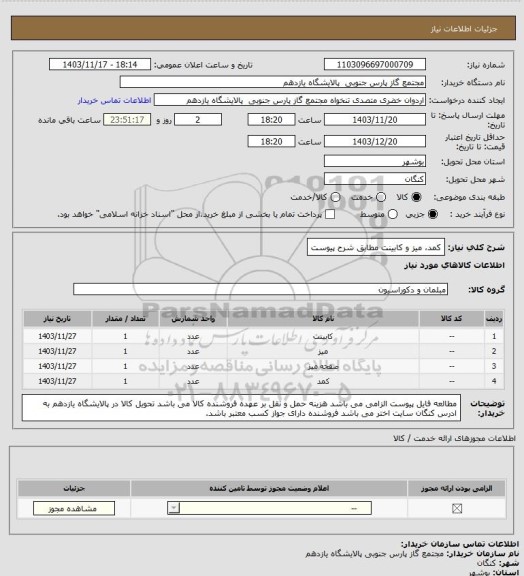Select the کالا/خدمت radio button

click(335, 197)
